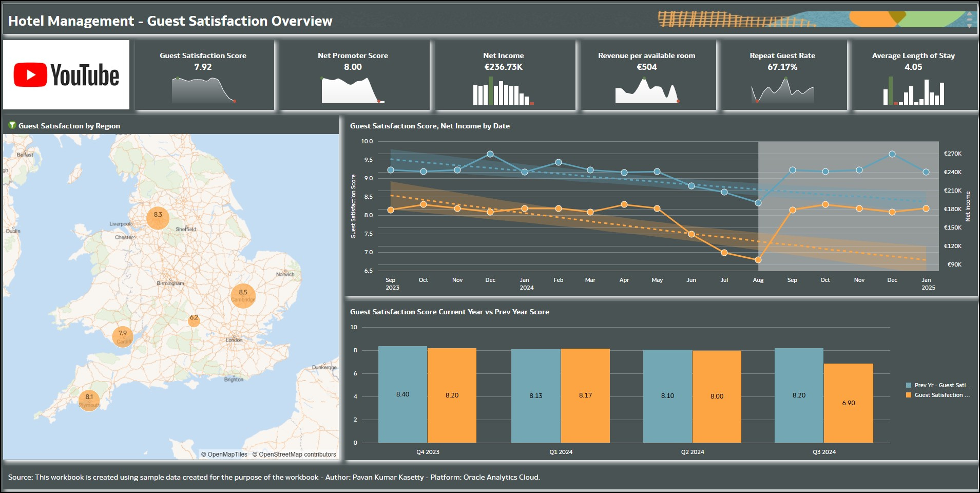Select the orange data point at Apr 2024
980x493 pixels.
tap(624, 204)
